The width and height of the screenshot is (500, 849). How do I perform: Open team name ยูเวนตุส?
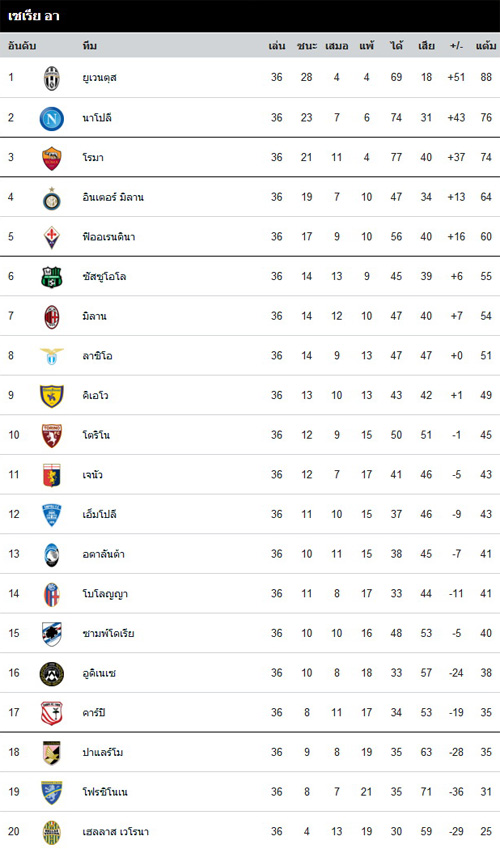(x=99, y=78)
